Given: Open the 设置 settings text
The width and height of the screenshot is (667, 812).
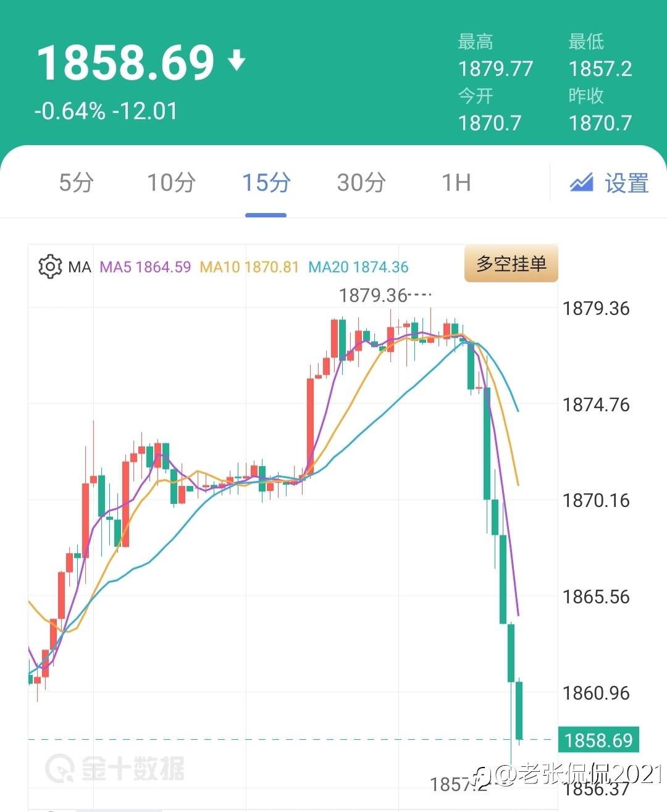Looking at the screenshot, I should coord(626,183).
